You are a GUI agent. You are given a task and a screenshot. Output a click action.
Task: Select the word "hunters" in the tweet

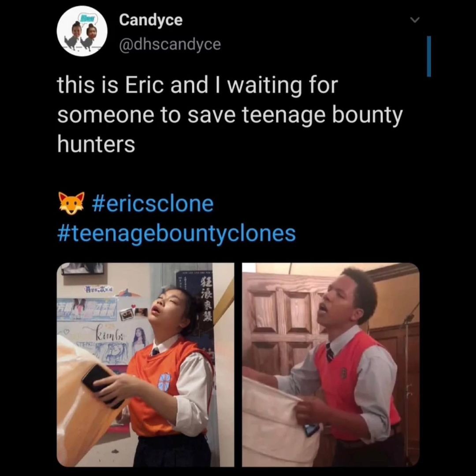pyautogui.click(x=96, y=144)
